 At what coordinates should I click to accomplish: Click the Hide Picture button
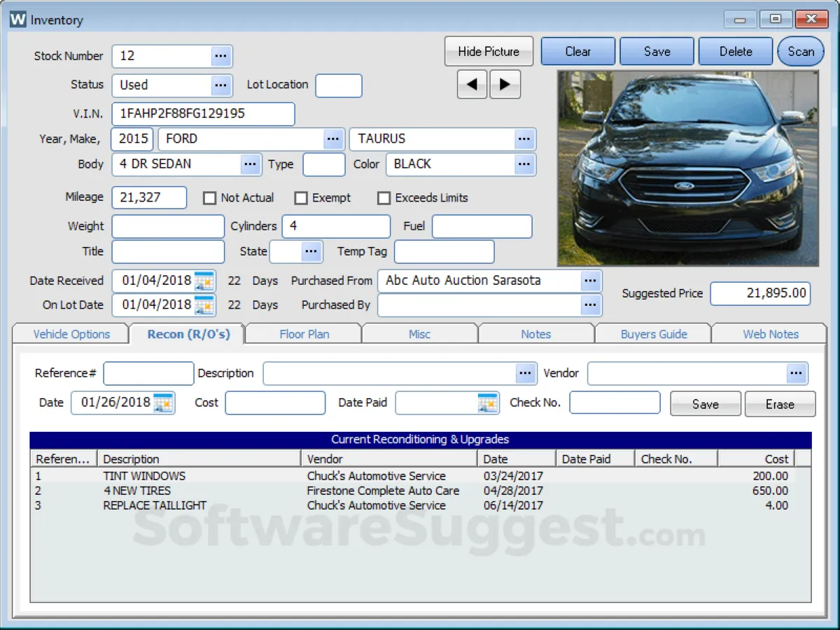coord(489,51)
